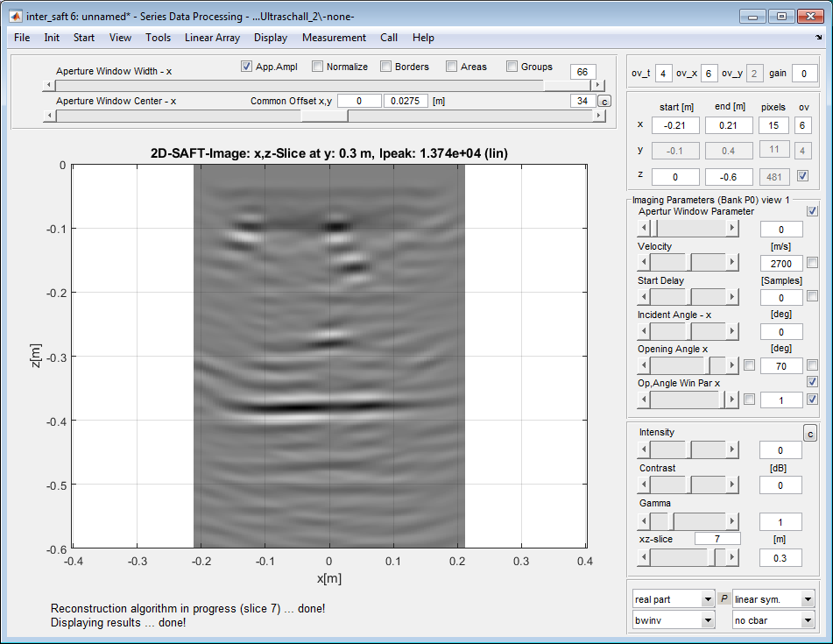Click the right arrow of Aperture Window Center slider
Viewport: 833px width, 644px height.
click(599, 116)
